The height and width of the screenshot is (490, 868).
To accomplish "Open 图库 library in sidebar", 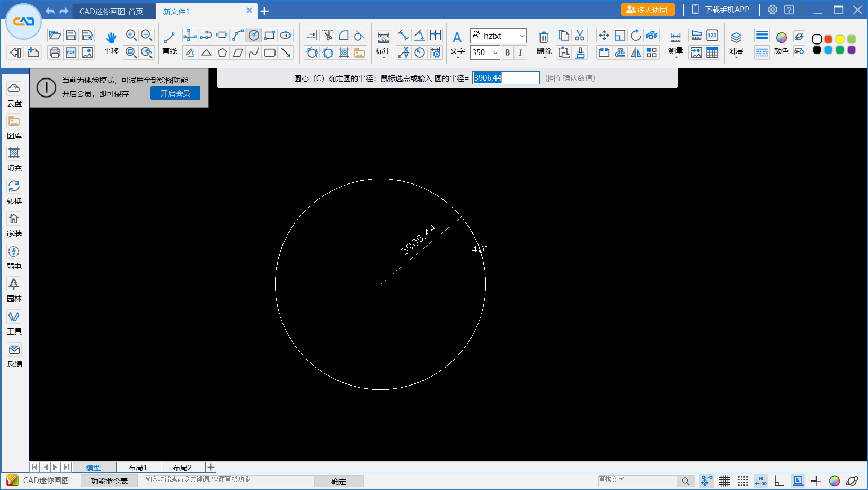I will 14,127.
